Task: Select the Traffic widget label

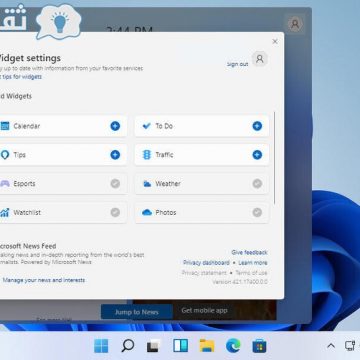Action: pos(164,155)
